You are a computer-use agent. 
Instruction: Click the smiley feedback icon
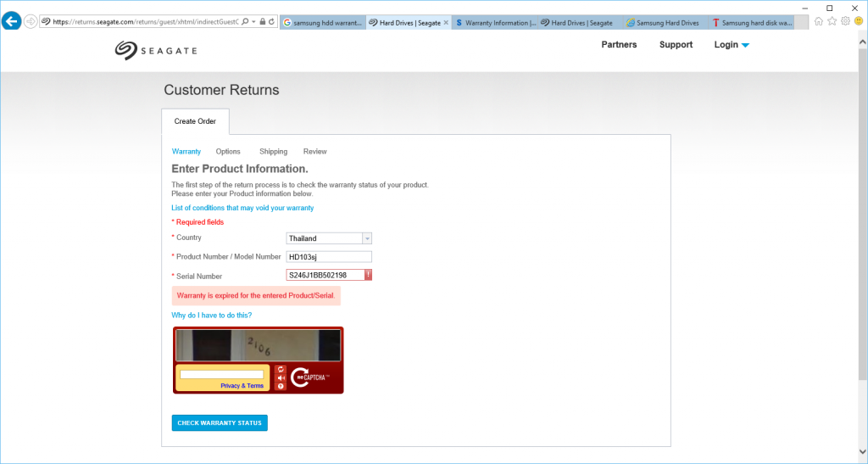coord(859,21)
